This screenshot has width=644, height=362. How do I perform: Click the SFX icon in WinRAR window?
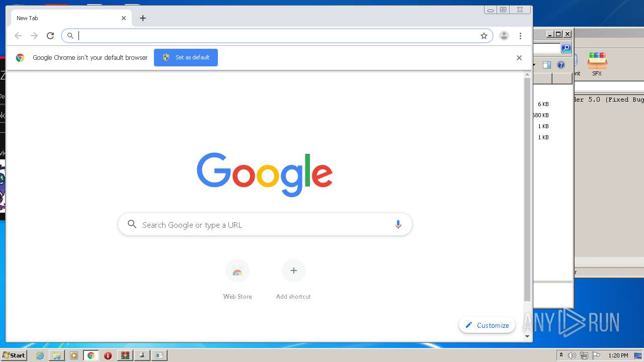(x=597, y=64)
